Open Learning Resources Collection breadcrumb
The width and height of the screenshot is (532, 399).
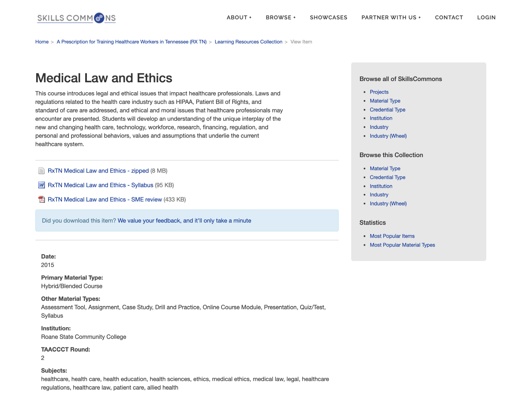[x=249, y=42]
